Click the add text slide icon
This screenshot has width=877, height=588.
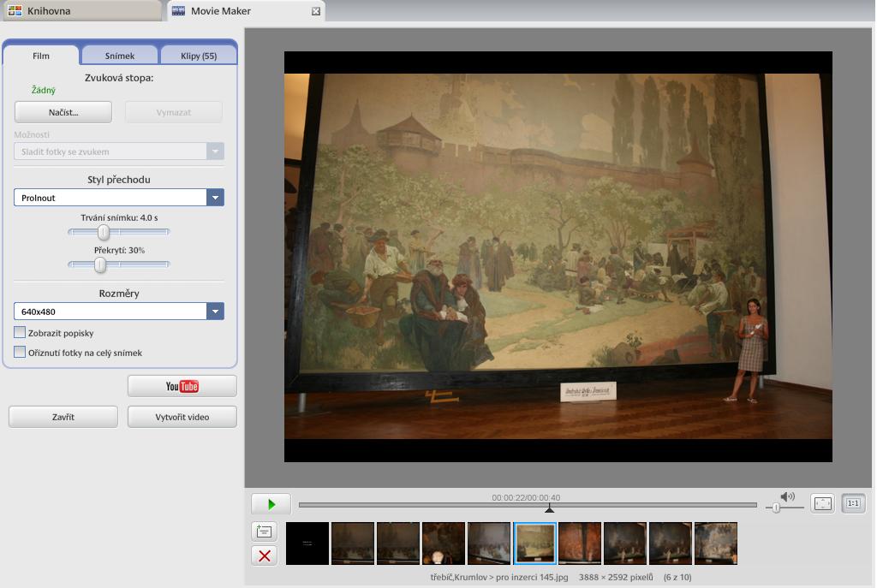[265, 532]
